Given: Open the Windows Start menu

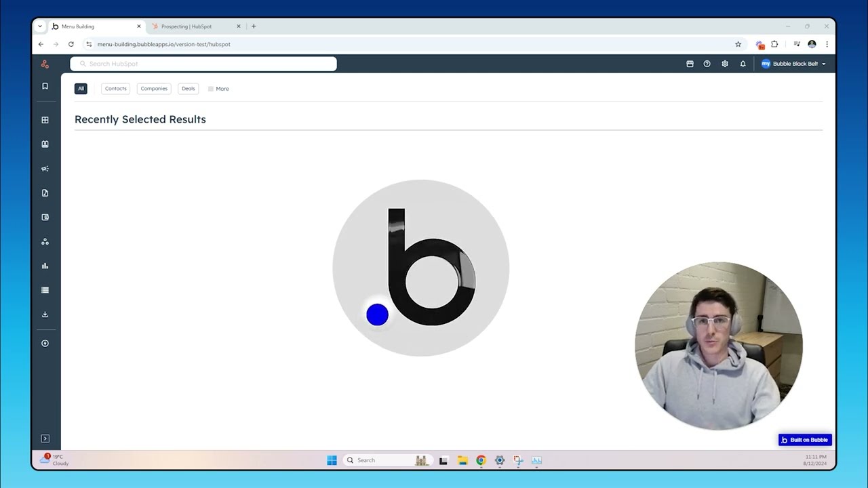Looking at the screenshot, I should click(332, 460).
